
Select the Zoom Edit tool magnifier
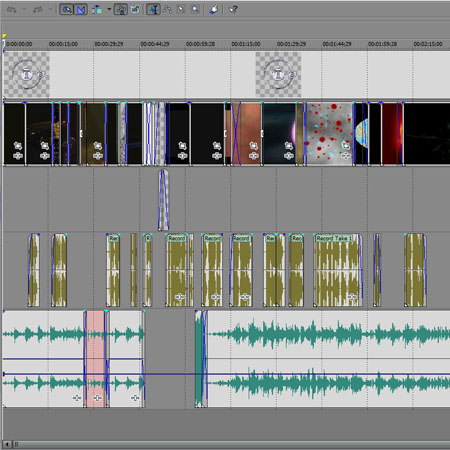(195, 9)
